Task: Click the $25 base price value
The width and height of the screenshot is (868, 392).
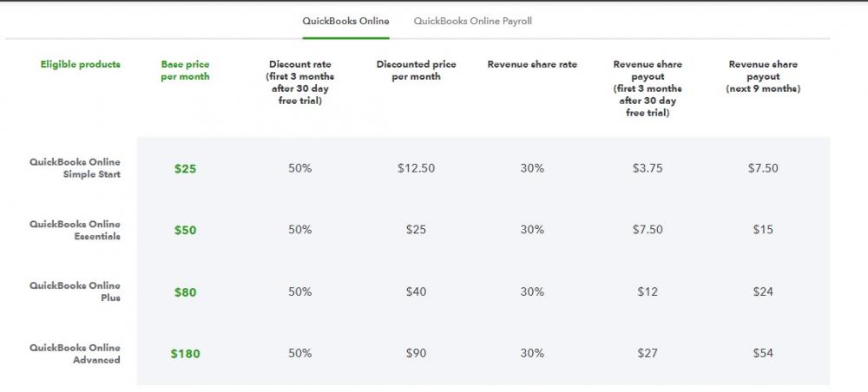Action: [185, 168]
